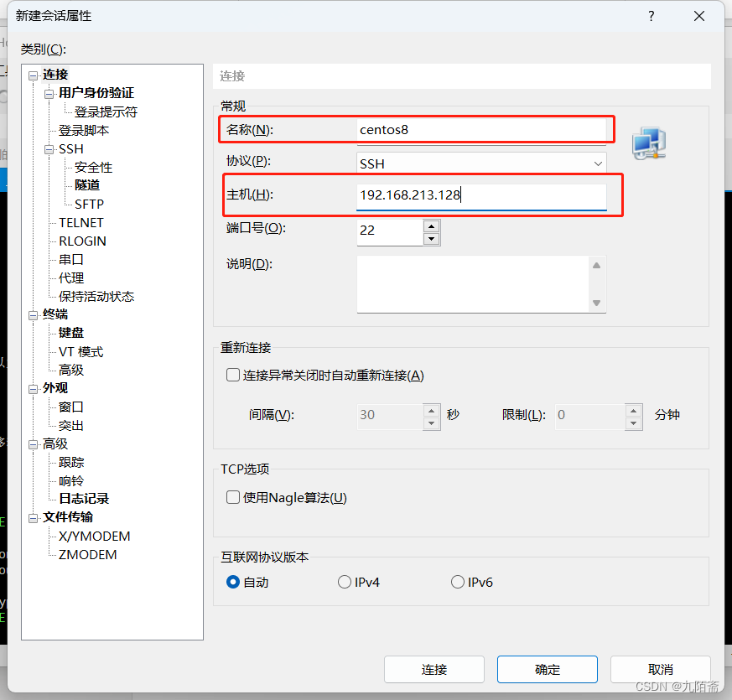Select the 自动 protocol version radio
The height and width of the screenshot is (700, 732).
point(233,582)
